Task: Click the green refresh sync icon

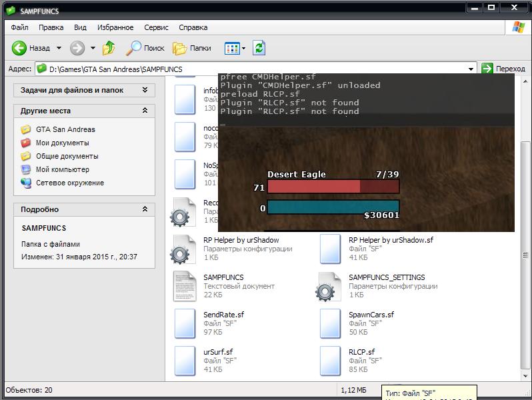Action: pyautogui.click(x=259, y=48)
